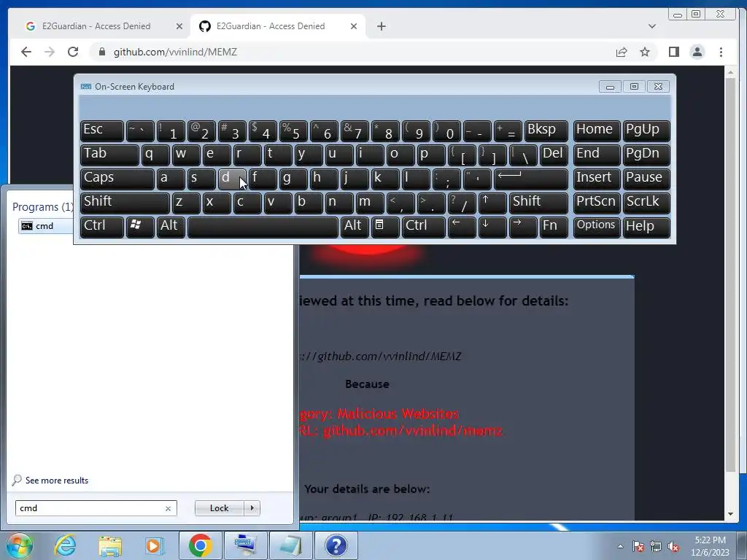Screen dimensions: 747x560
Task: Click the 5:22 PM taskbar clock
Action: (x=710, y=545)
